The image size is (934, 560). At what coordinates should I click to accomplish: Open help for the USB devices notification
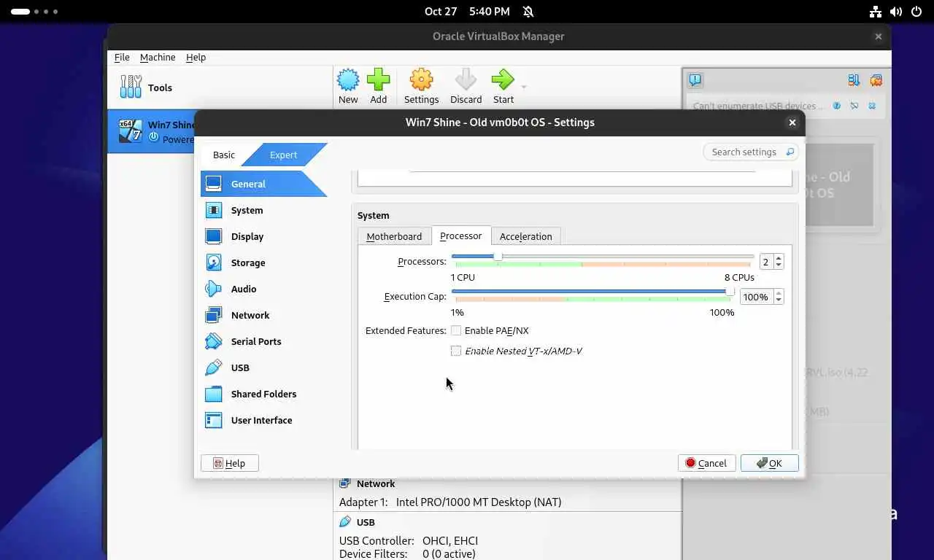[x=837, y=106]
